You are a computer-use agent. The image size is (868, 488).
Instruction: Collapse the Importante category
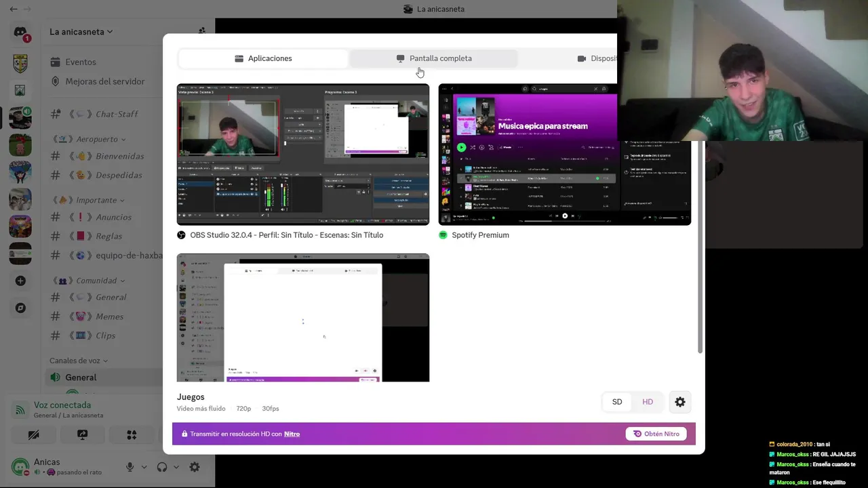point(88,200)
